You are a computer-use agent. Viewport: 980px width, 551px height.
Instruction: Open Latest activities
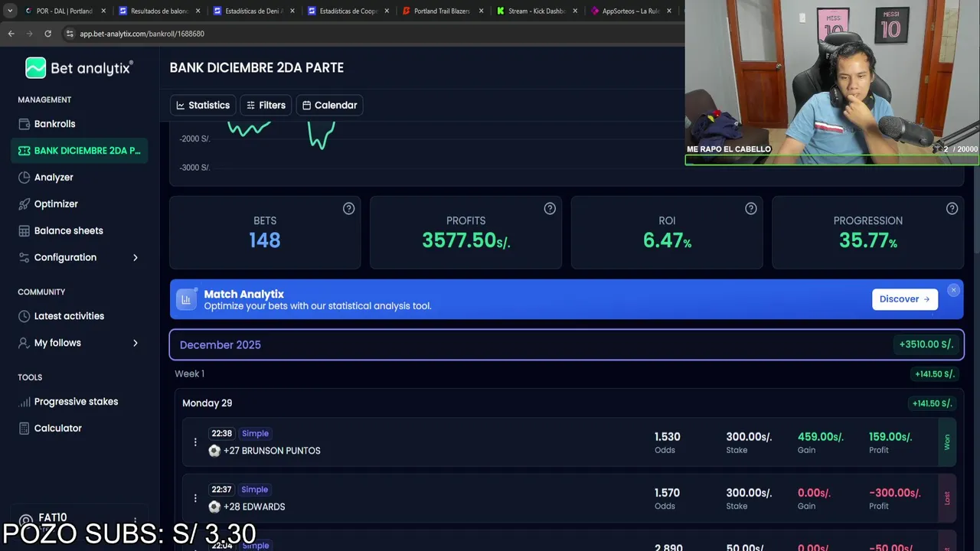click(x=69, y=316)
